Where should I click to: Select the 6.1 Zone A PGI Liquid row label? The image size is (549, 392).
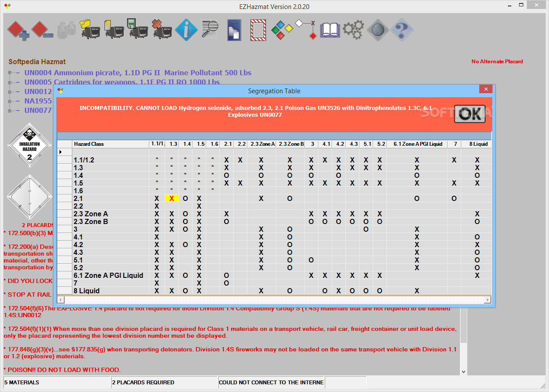[108, 275]
